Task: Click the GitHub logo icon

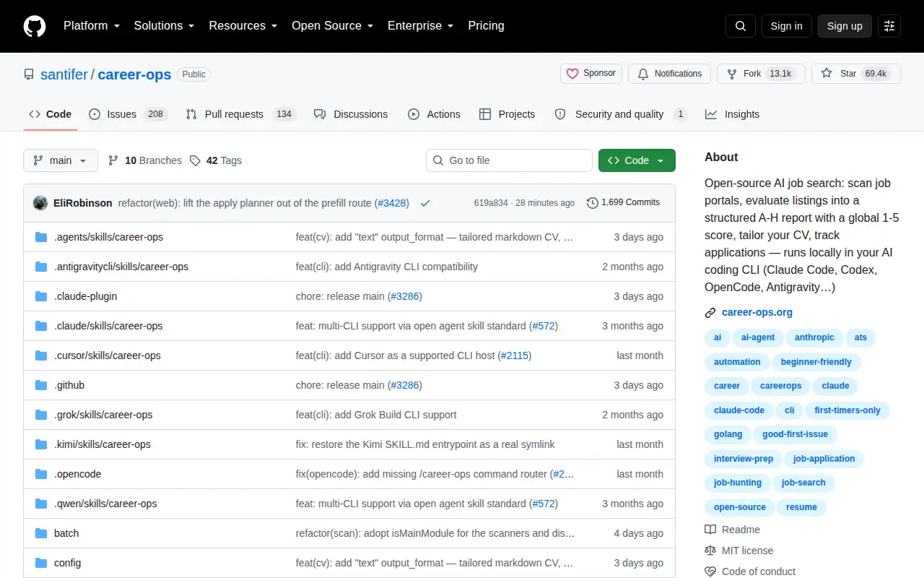Action: tap(35, 26)
